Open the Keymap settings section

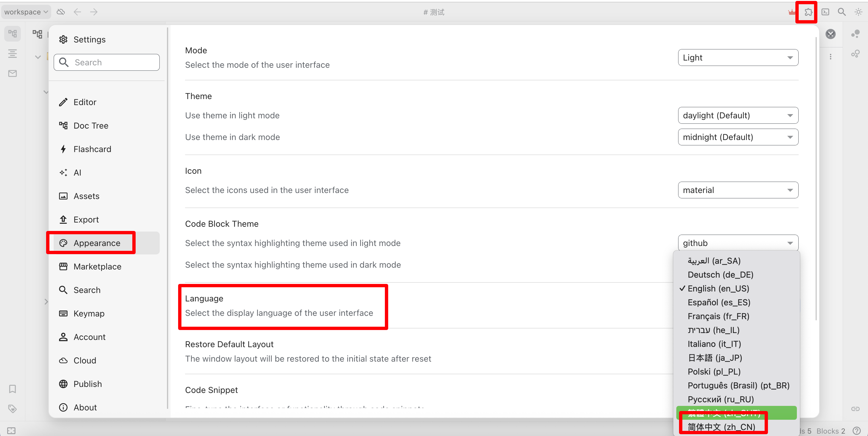[x=89, y=313]
